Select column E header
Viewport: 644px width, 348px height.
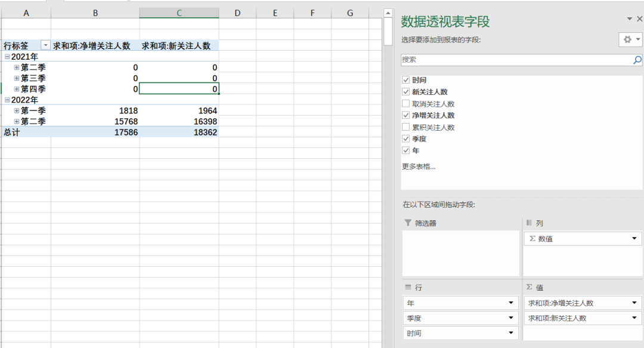(x=275, y=13)
